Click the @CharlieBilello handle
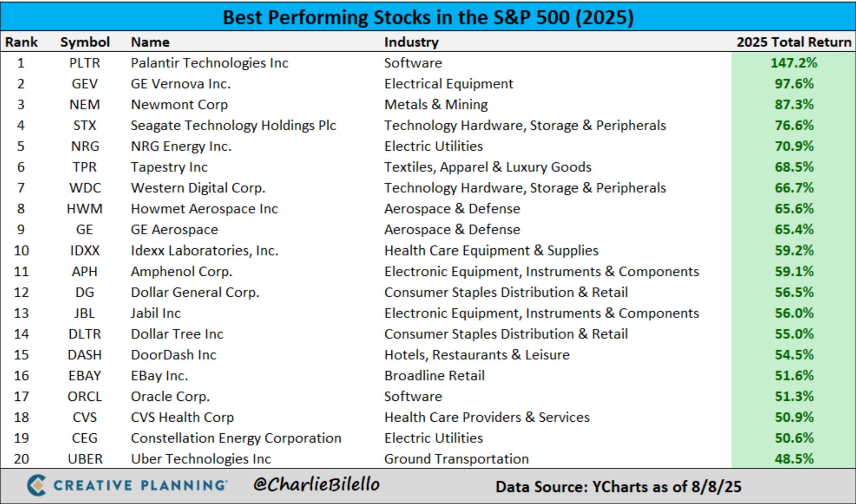 [x=316, y=484]
